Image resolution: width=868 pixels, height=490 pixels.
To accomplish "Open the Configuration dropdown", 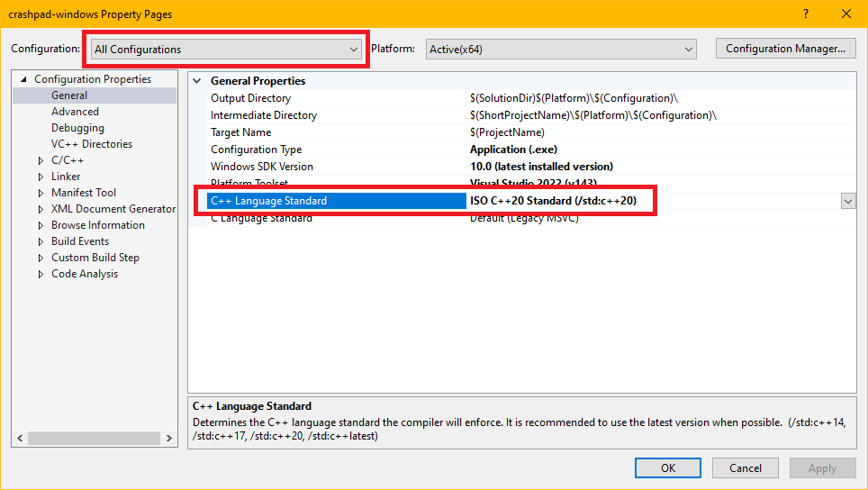I will (227, 50).
